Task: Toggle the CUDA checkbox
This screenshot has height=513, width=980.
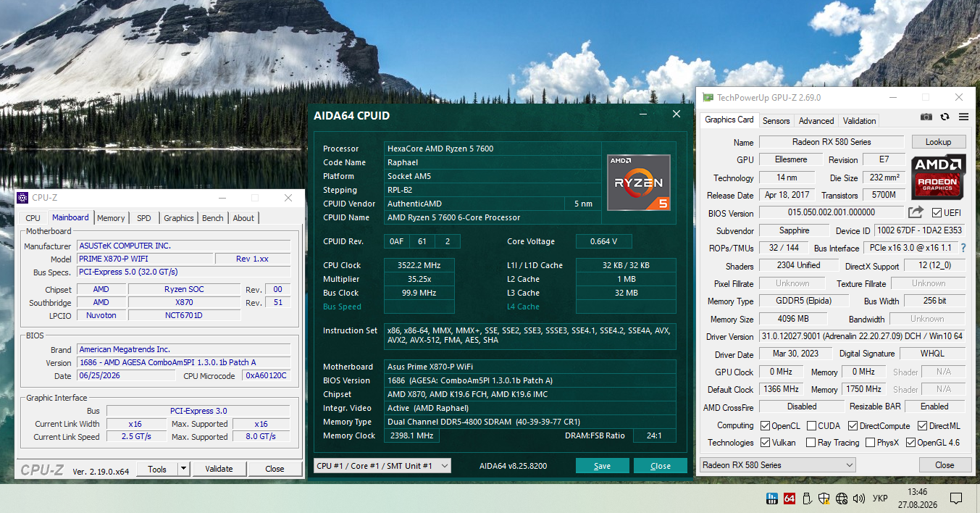Action: (811, 426)
